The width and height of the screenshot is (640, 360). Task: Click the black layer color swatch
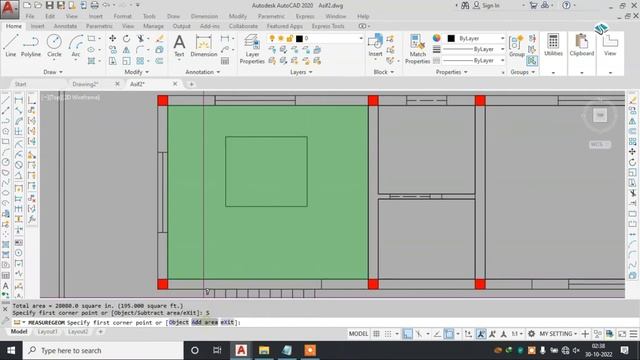pyautogui.click(x=299, y=38)
